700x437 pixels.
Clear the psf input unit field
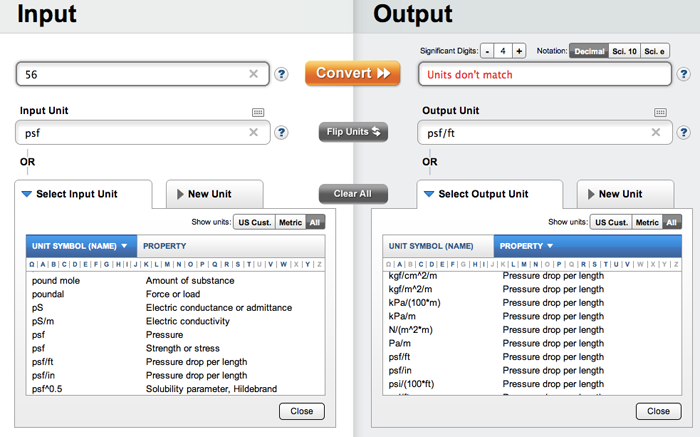(254, 132)
